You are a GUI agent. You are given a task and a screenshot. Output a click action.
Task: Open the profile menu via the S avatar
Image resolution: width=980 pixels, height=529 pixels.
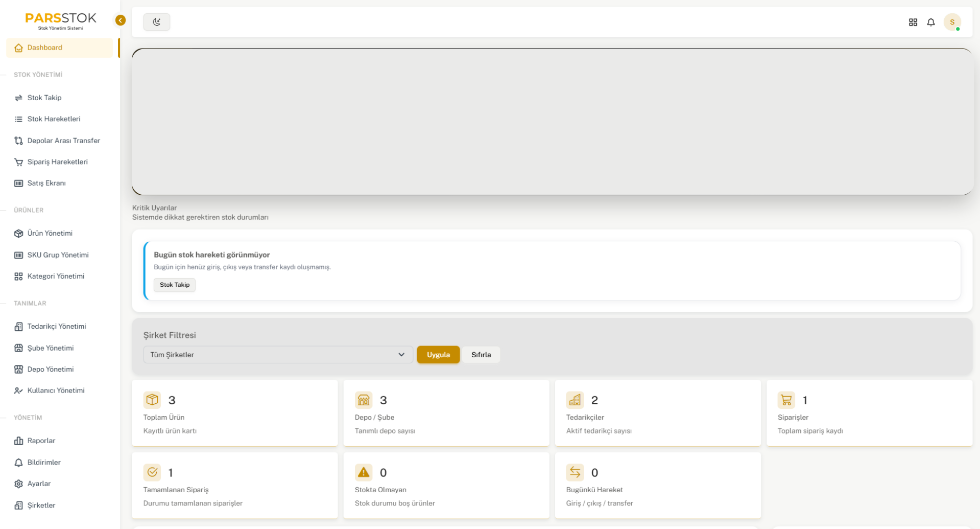(x=953, y=22)
